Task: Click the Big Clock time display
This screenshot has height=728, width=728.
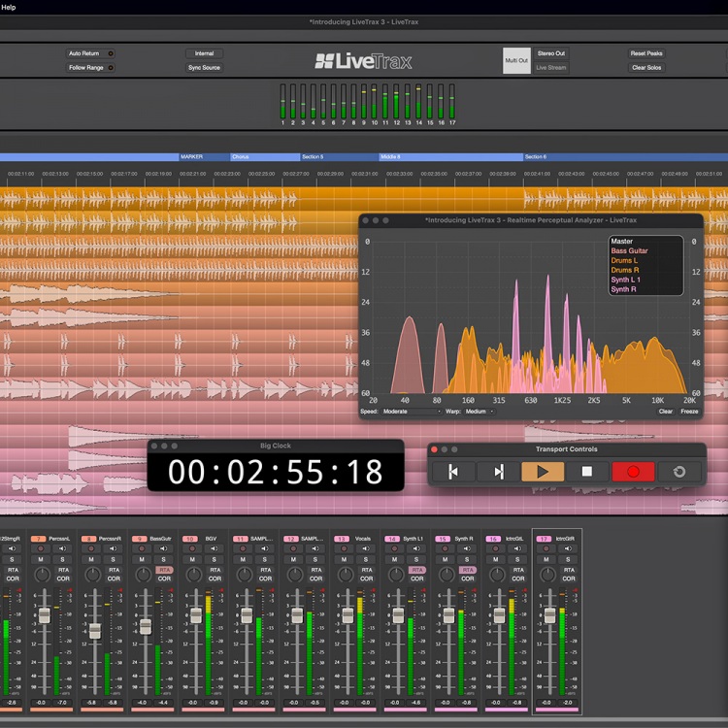Action: point(276,472)
